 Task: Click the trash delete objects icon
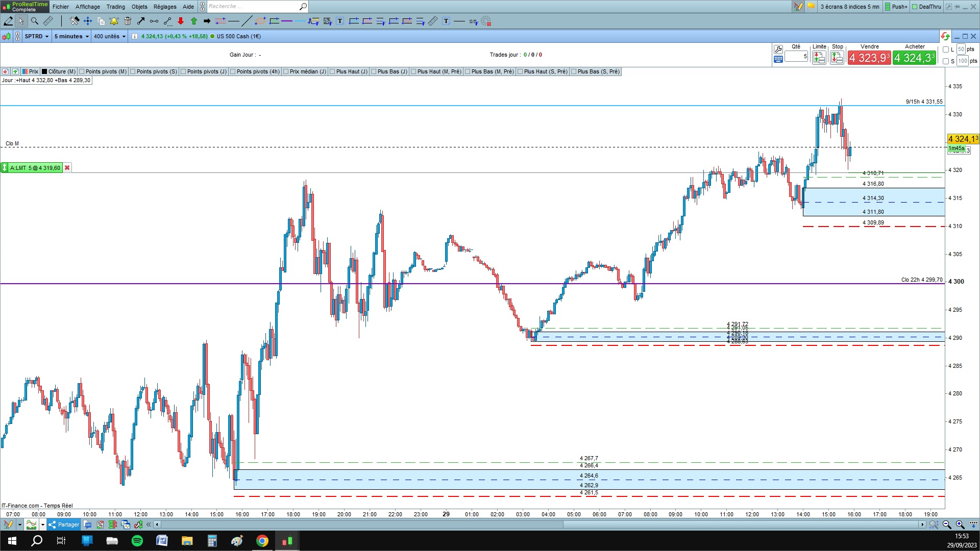coord(128,21)
